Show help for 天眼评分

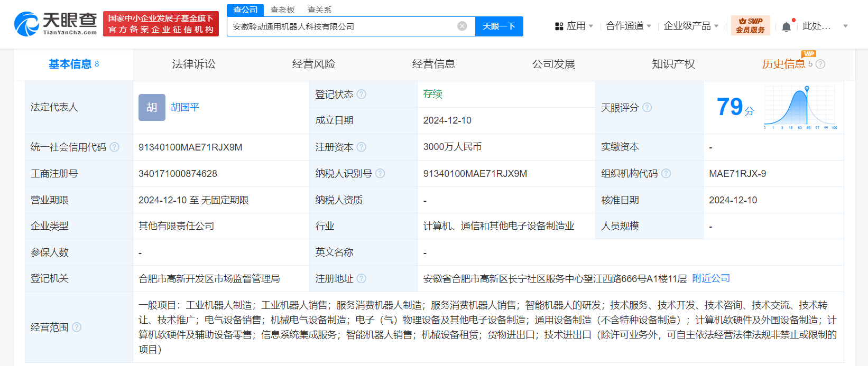(x=647, y=108)
